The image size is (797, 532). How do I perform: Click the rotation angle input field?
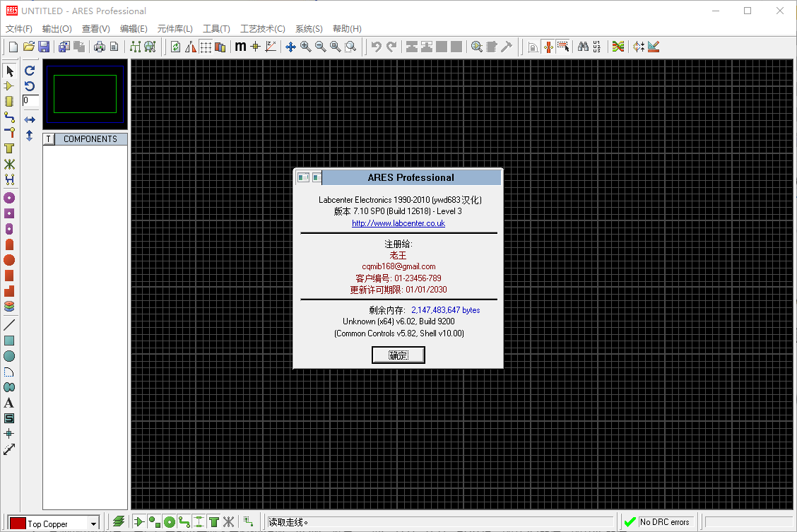[x=30, y=100]
